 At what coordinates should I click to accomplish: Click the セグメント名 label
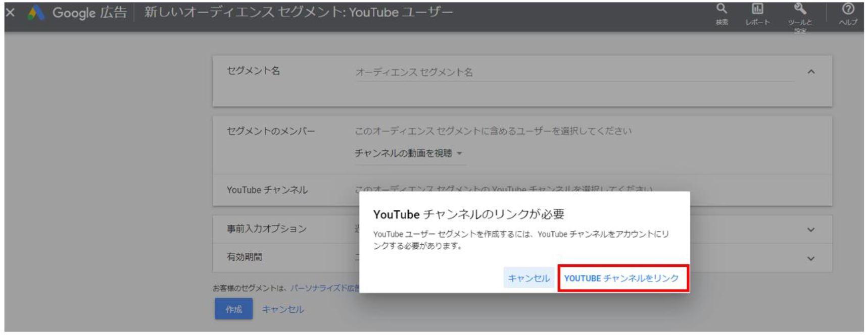254,71
